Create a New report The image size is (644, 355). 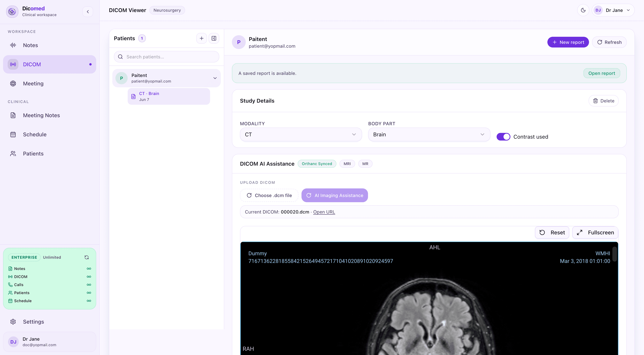tap(568, 42)
